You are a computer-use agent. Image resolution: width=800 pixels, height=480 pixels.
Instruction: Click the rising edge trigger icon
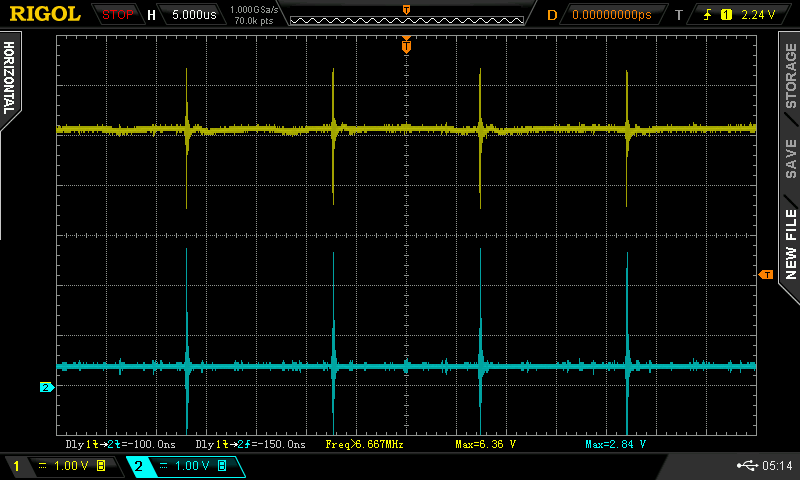tap(709, 15)
